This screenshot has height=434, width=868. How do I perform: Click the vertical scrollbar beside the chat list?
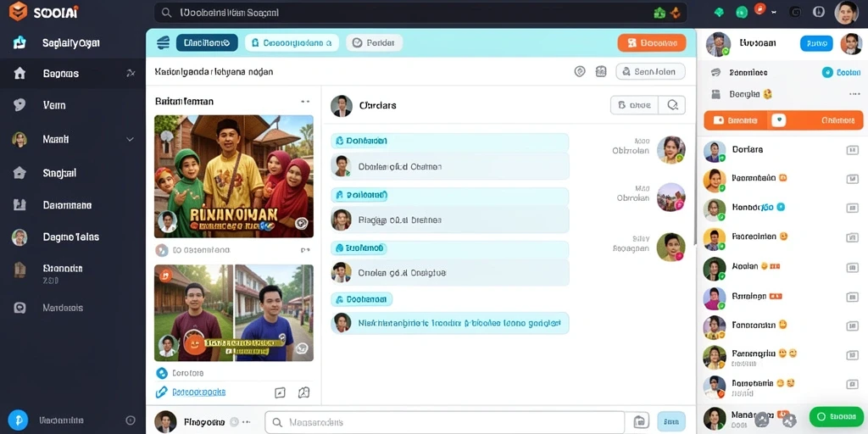pos(695,183)
